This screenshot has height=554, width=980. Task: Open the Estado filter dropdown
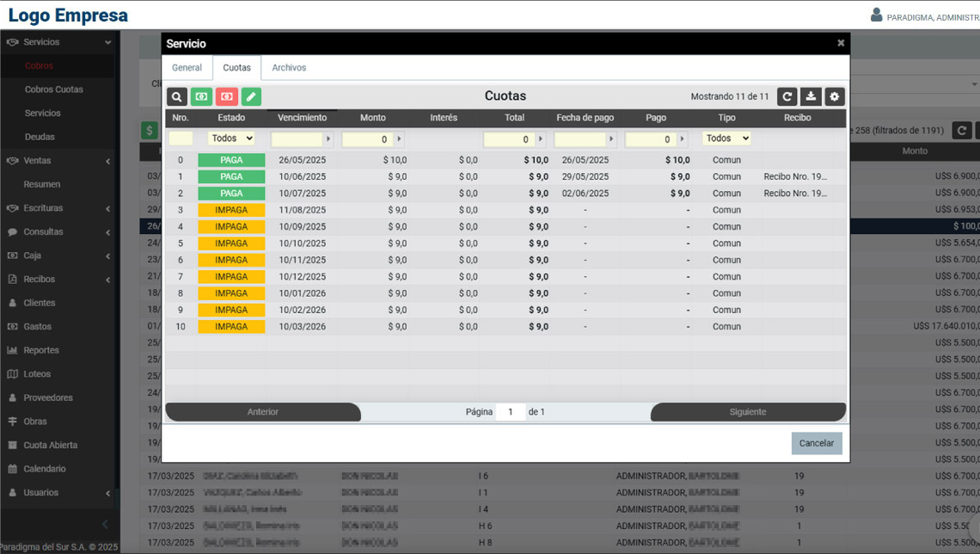[x=231, y=138]
